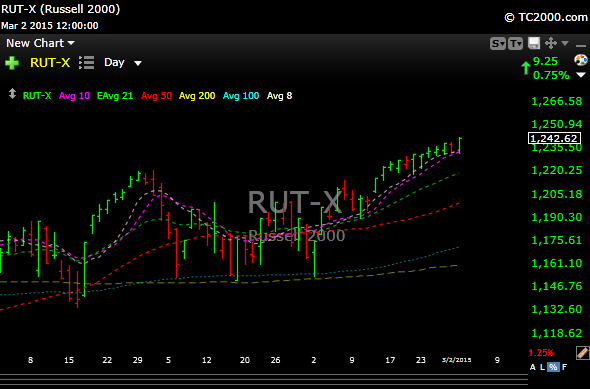Select the ruler measuring tool icon
Image resolution: width=590 pixels, height=389 pixels.
click(x=582, y=353)
